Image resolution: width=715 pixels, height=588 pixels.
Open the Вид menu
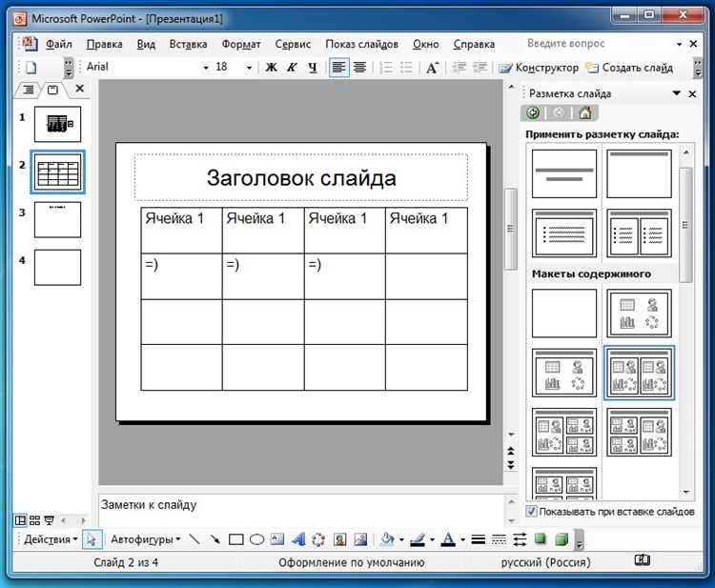146,44
